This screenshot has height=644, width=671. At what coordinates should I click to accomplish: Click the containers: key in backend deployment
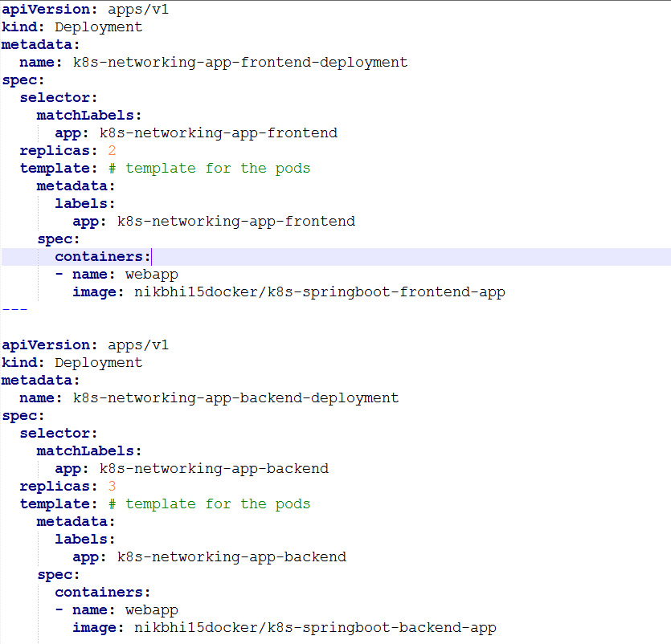pyautogui.click(x=103, y=593)
